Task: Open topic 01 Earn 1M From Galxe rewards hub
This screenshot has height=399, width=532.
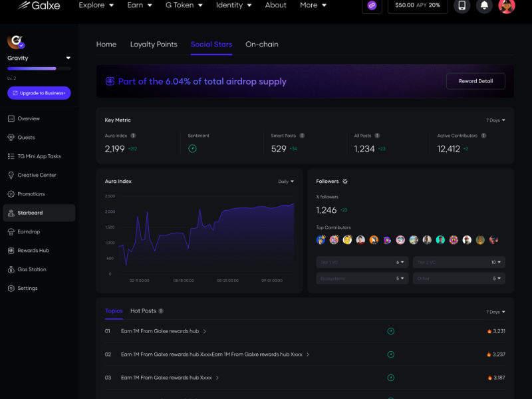Action: pos(160,331)
